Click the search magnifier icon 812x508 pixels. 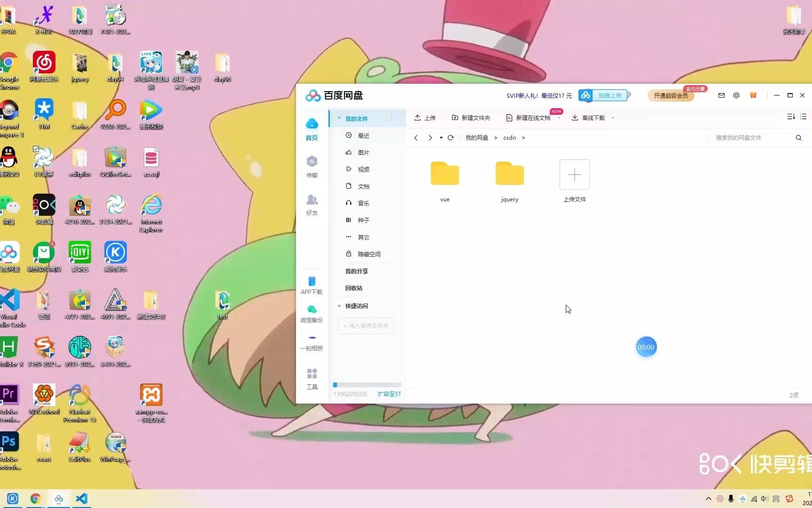point(798,138)
